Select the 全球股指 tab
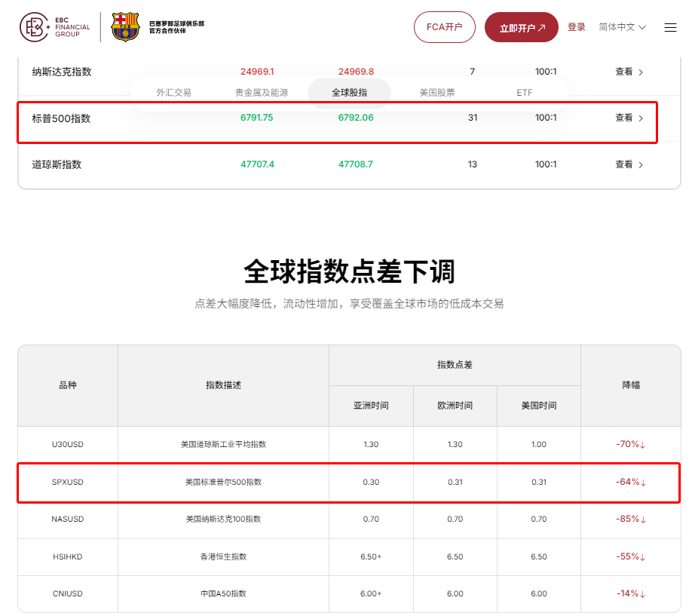The image size is (692, 616). click(349, 91)
